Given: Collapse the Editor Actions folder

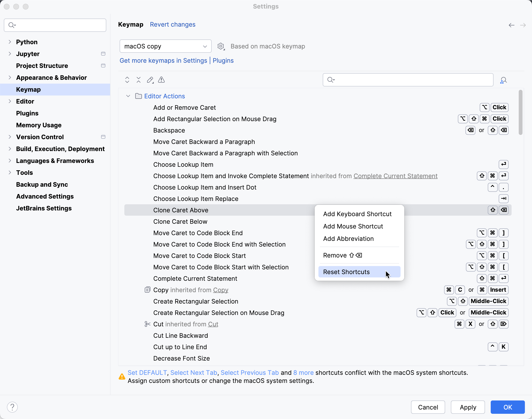Looking at the screenshot, I should [x=128, y=96].
